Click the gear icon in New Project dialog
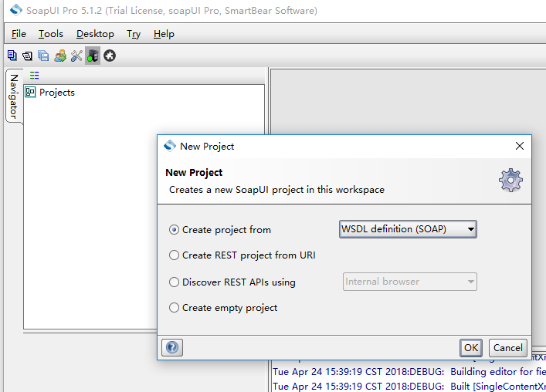546x392 pixels. [x=510, y=180]
